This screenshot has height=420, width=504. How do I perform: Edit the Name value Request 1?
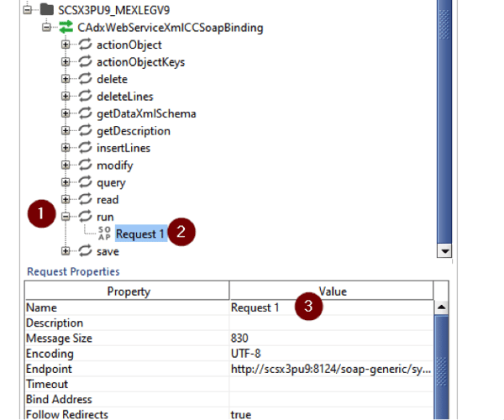click(332, 307)
